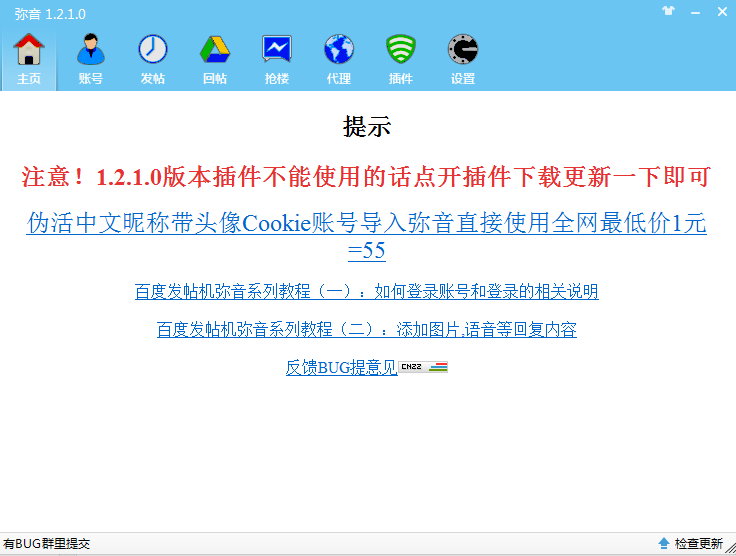Viewport: 736px width, 556px height.
Task: Open the 账号 account section
Action: pos(91,60)
